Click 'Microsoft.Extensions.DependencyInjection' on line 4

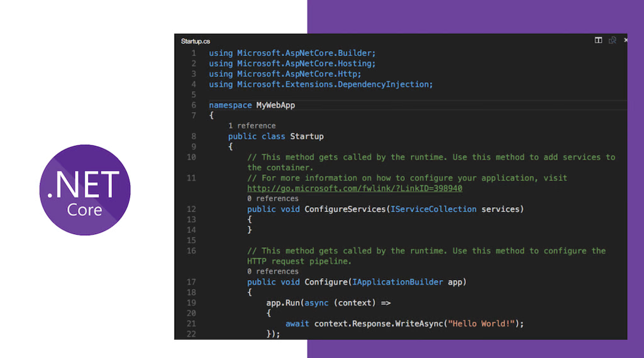(x=333, y=84)
